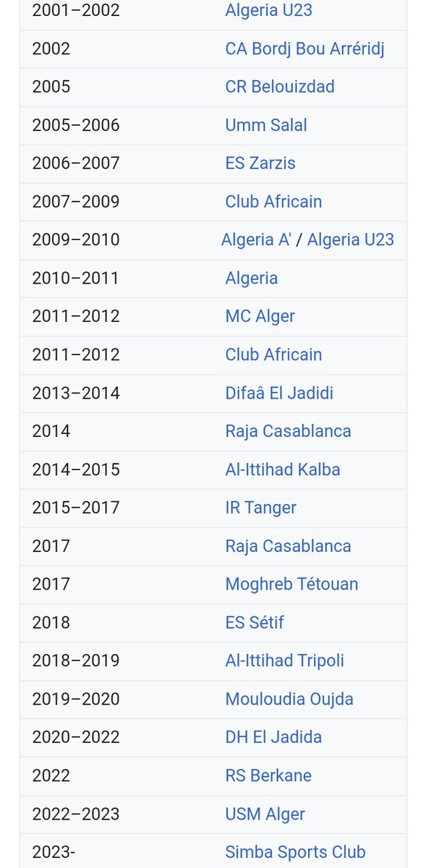Image resolution: width=426 pixels, height=868 pixels.
Task: Open Algeria U23 link in 2009–2010 row
Action: pos(351,240)
